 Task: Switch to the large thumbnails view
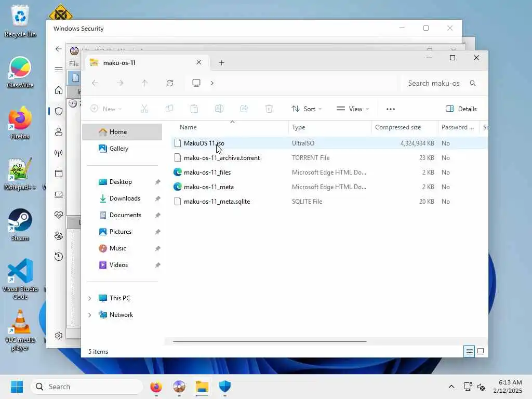(481, 351)
